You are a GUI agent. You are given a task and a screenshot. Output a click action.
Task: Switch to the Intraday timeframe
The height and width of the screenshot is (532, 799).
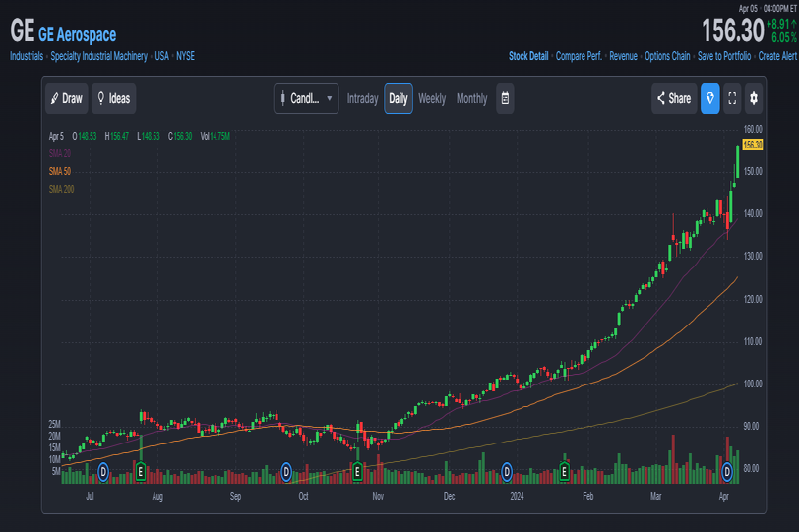(362, 98)
